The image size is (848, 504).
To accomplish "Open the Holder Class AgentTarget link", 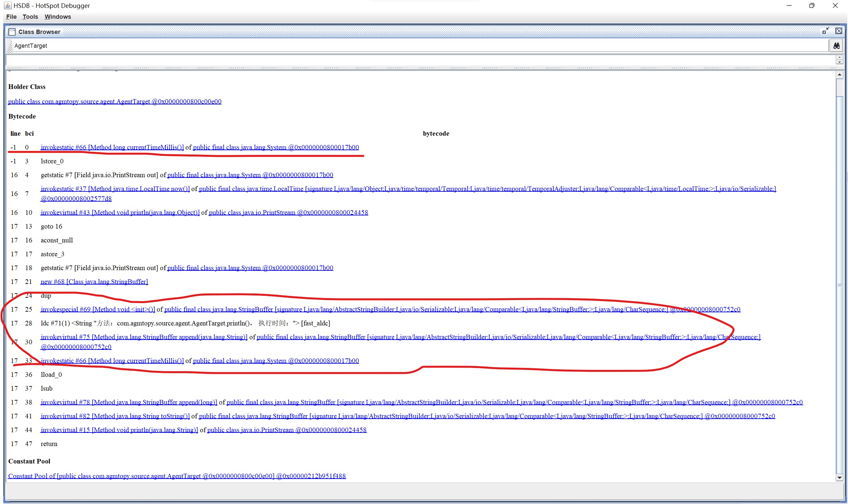I will tap(114, 101).
